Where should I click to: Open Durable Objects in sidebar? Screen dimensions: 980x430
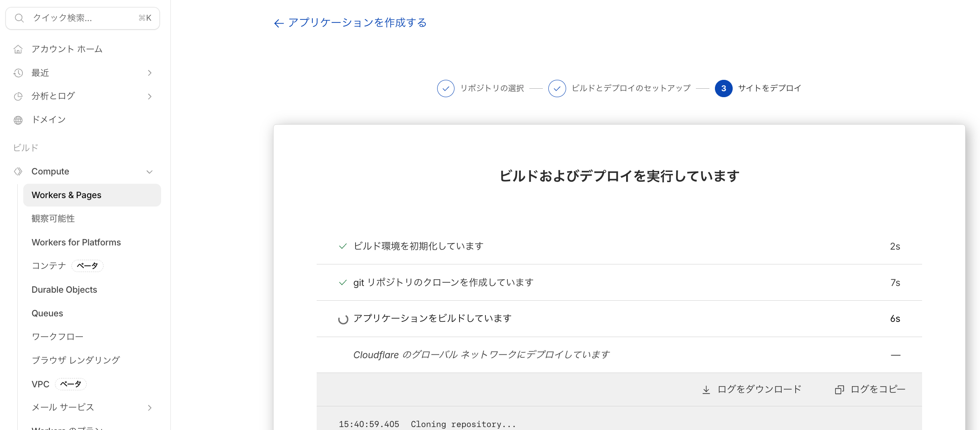tap(64, 290)
